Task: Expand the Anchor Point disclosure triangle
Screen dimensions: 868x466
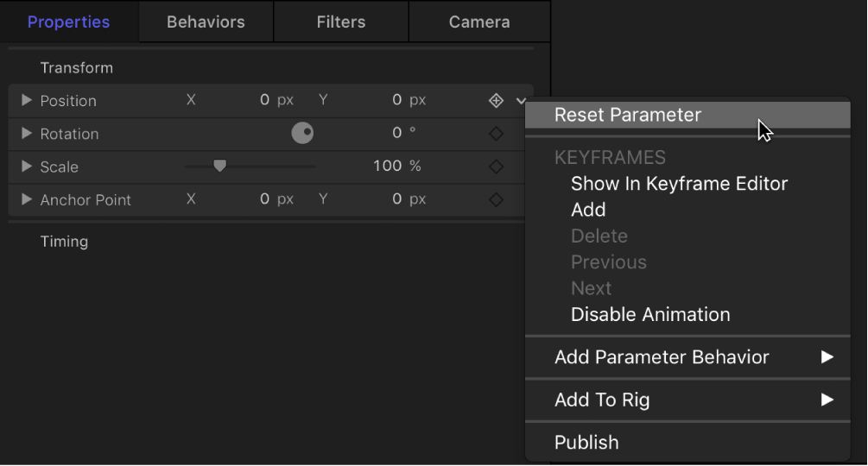Action: point(26,199)
